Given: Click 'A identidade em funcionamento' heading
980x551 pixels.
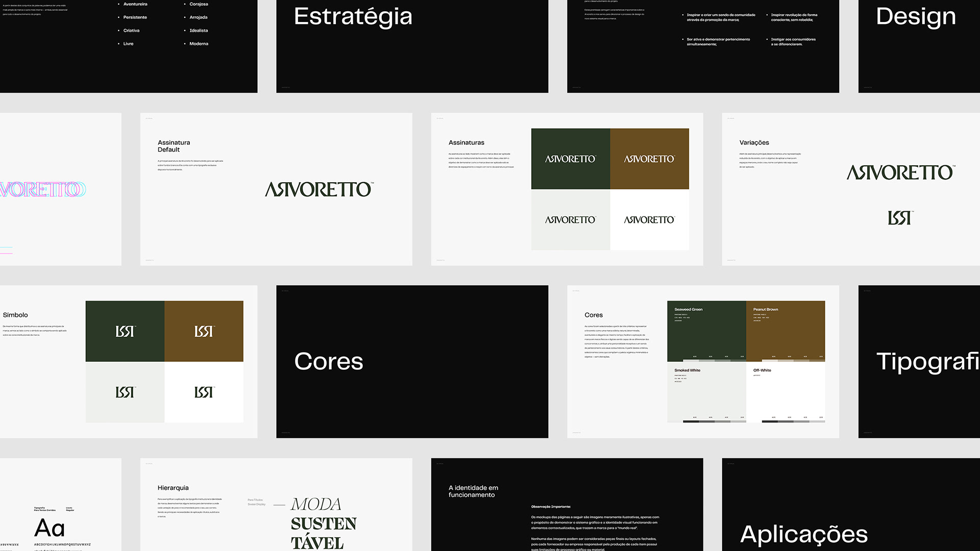Looking at the screenshot, I should click(x=473, y=491).
